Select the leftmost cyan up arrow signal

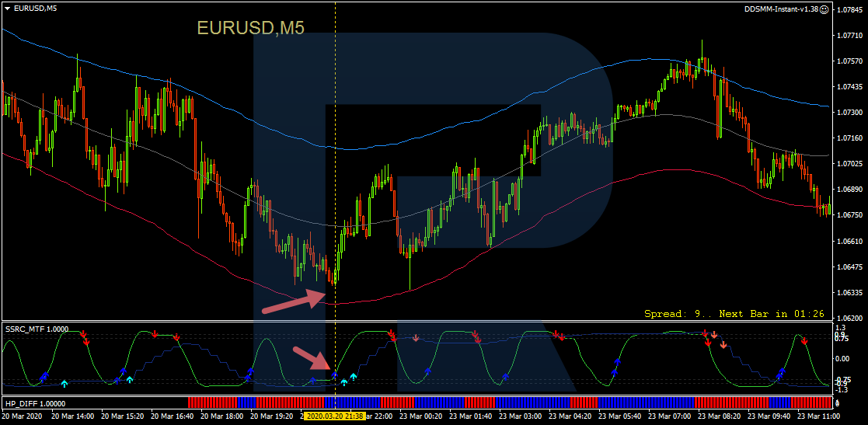point(64,382)
